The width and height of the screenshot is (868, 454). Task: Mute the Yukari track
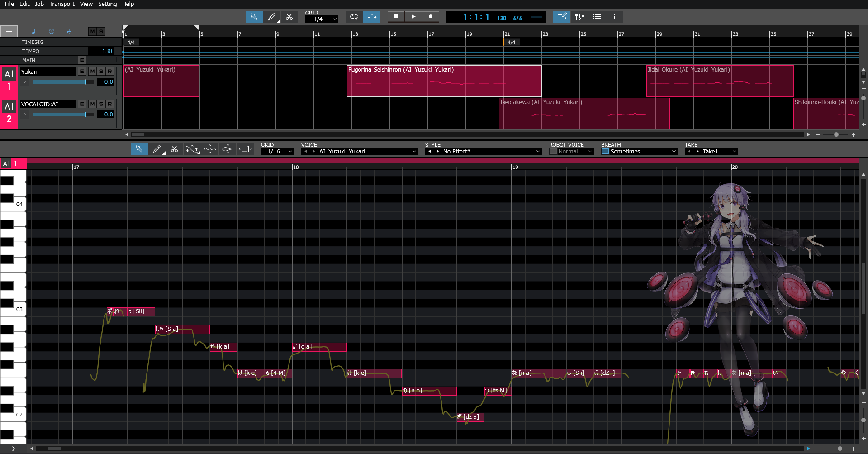tap(92, 72)
